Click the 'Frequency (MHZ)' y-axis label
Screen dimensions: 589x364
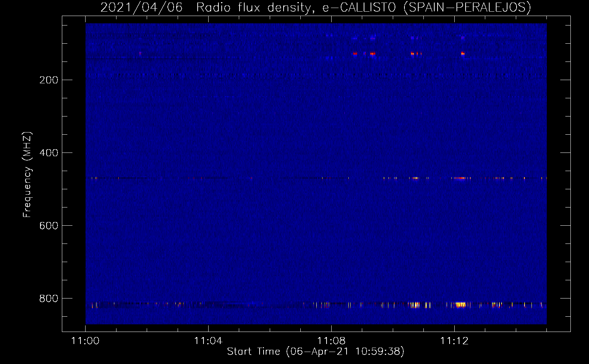tap(27, 175)
